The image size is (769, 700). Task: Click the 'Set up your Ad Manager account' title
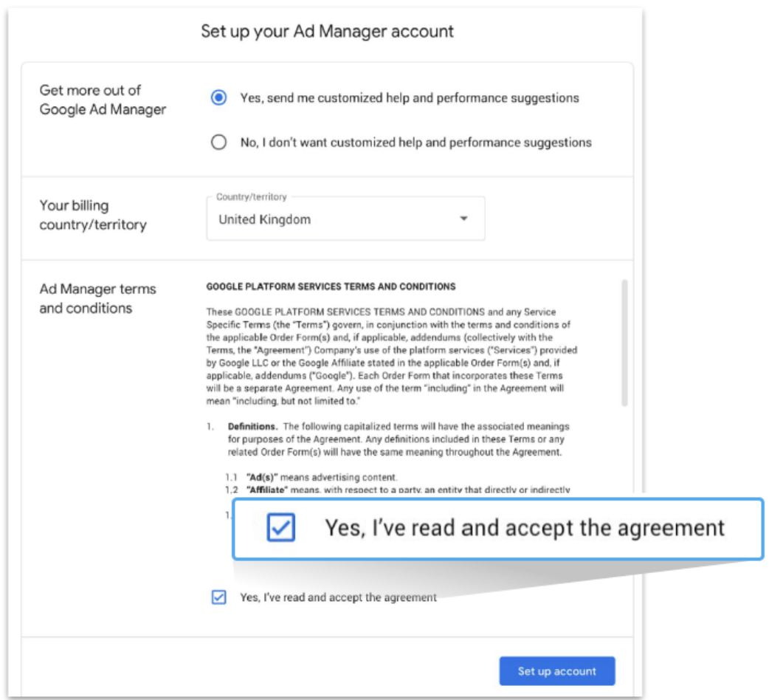pos(327,32)
